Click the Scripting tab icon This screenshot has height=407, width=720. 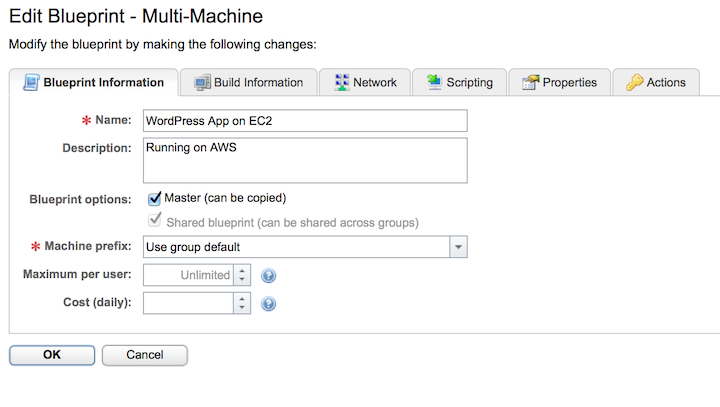click(x=435, y=83)
